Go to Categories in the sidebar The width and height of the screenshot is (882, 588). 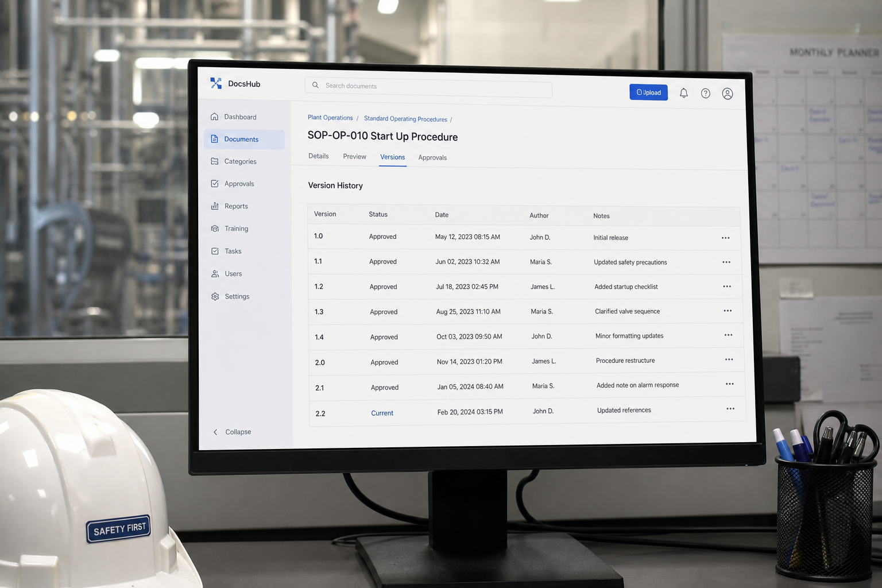[x=240, y=161]
